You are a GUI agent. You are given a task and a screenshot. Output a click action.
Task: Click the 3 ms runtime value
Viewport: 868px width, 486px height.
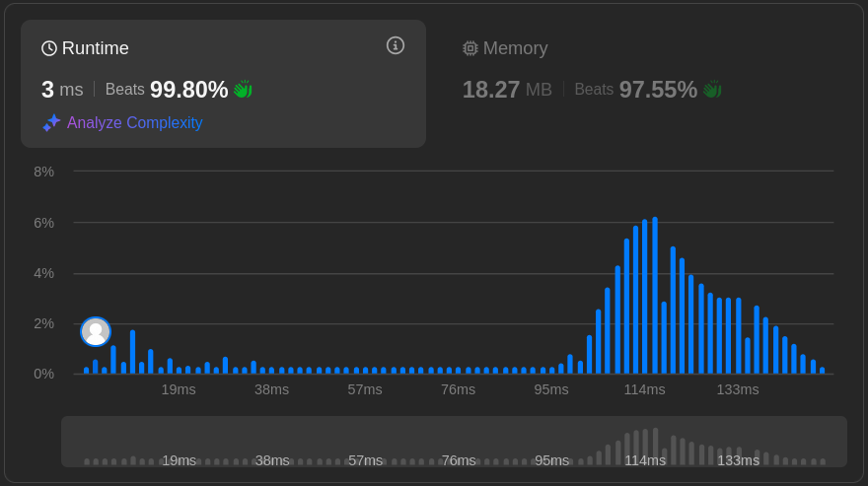62,89
